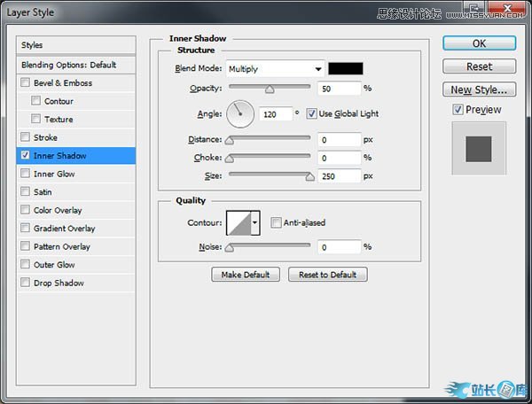Click the Opacity slider handle
This screenshot has height=404, width=532.
(x=270, y=89)
